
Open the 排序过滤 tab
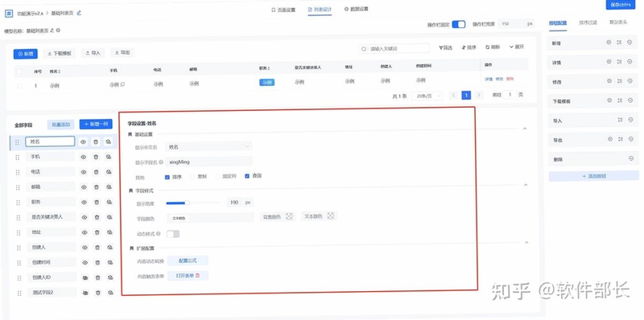point(588,23)
